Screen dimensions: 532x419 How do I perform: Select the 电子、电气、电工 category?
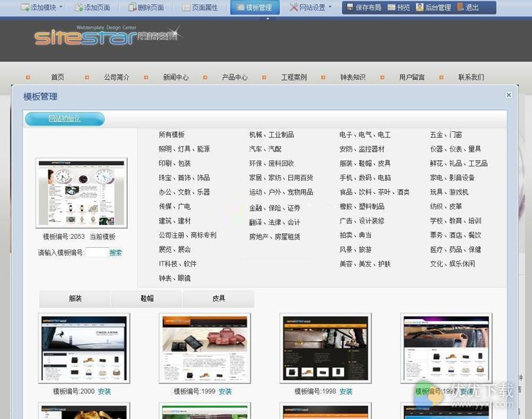[x=365, y=135]
